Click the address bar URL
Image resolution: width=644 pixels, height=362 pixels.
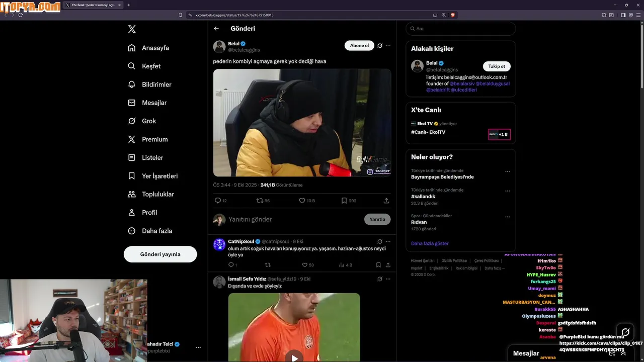234,15
